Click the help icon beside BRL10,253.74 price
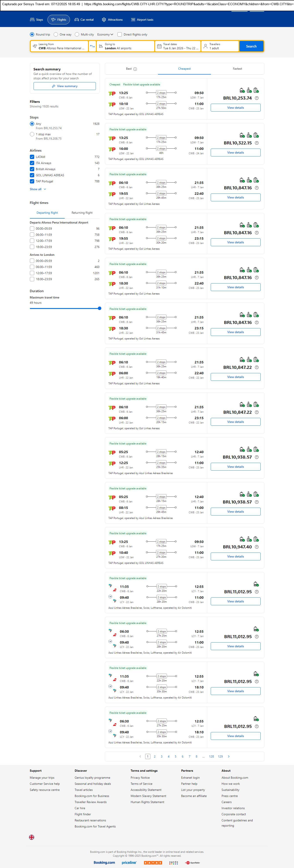 (257, 98)
